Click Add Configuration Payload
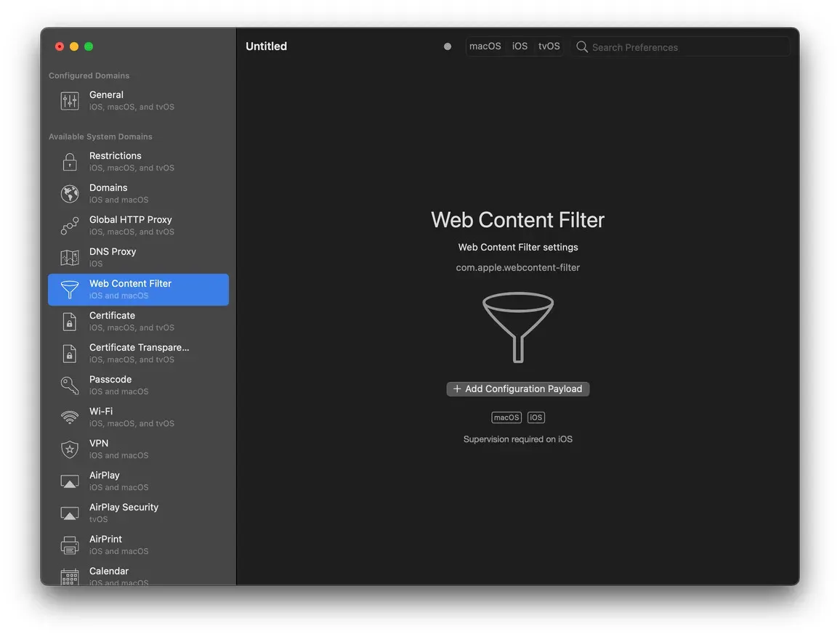This screenshot has width=840, height=639. click(517, 388)
